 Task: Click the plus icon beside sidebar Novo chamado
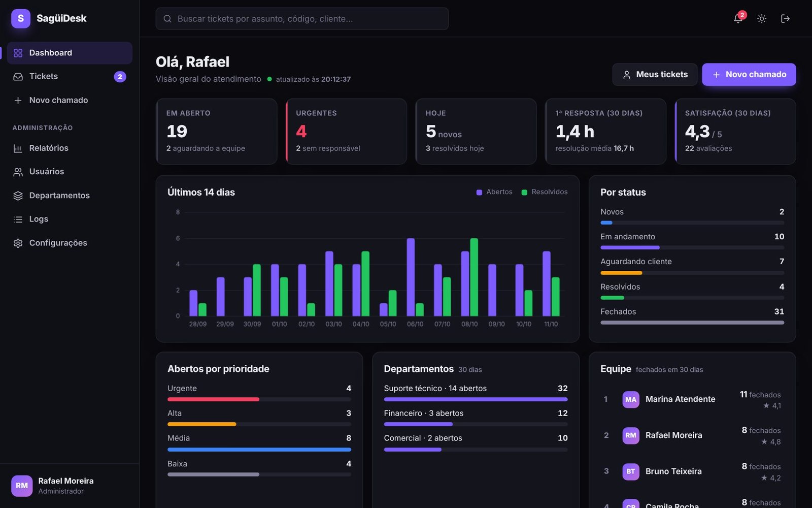(x=18, y=101)
